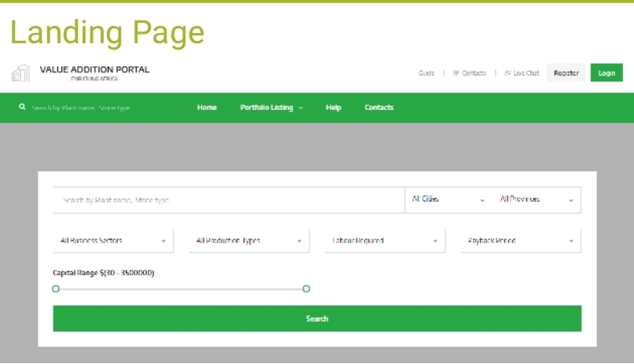Focus the green navigation bar search field
634x364 pixels.
[x=81, y=108]
